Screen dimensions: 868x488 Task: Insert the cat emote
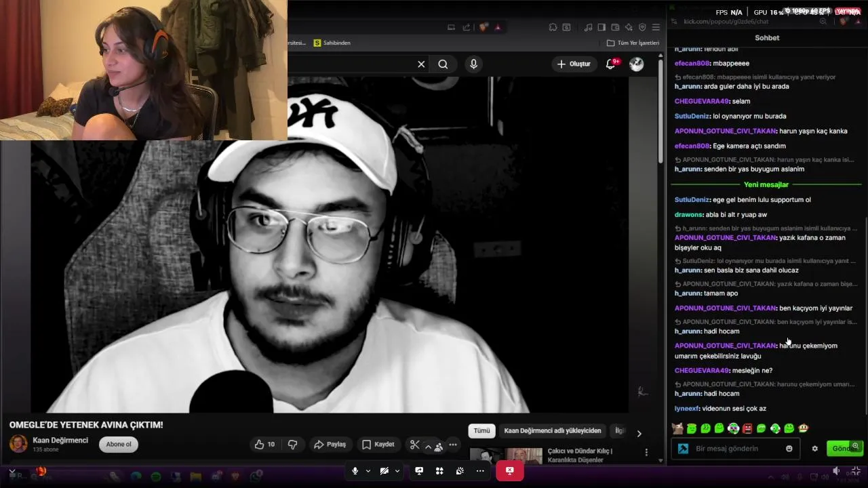coord(677,428)
